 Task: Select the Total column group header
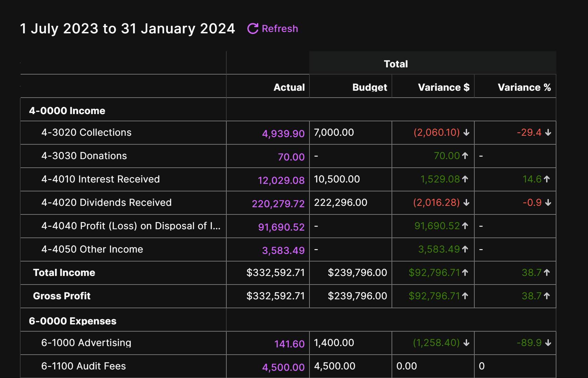[x=396, y=64]
